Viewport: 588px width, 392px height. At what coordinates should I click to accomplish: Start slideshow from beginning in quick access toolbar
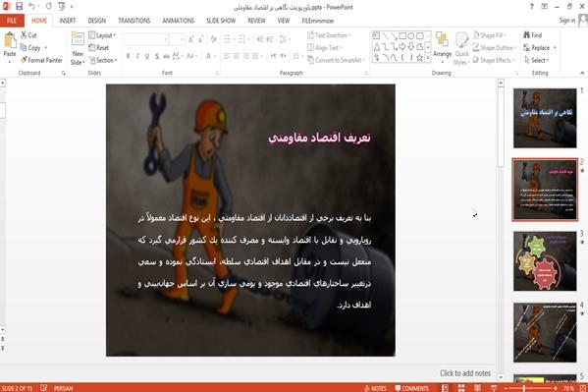(62, 6)
